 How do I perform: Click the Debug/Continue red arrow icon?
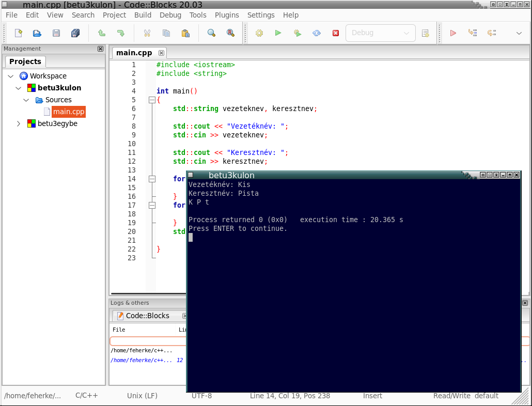click(453, 33)
